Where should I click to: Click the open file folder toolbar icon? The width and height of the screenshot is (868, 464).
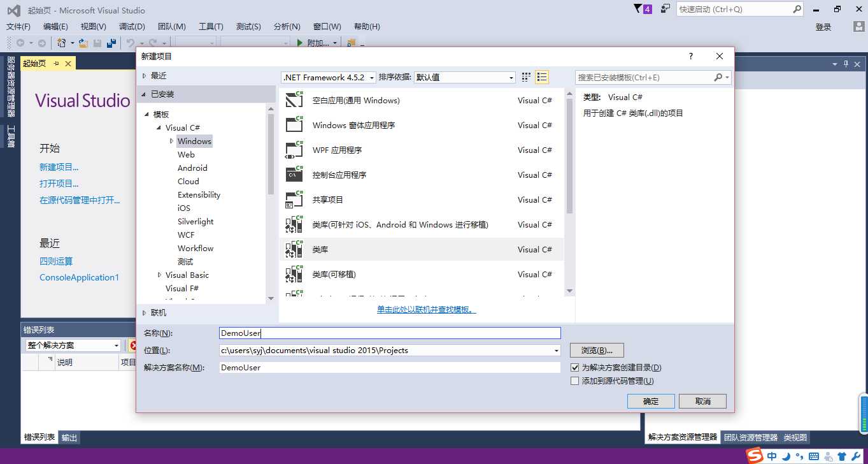(x=83, y=43)
